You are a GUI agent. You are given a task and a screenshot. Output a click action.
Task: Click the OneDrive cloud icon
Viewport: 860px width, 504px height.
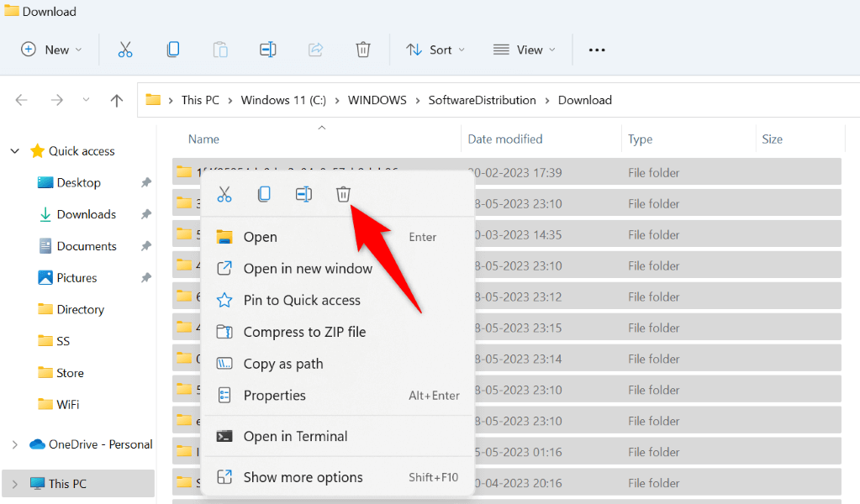coord(37,444)
